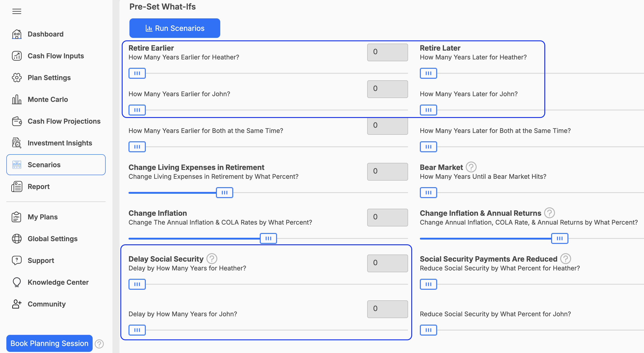644x353 pixels.
Task: Click Change Living Expenses slider handle
Action: [x=225, y=193]
